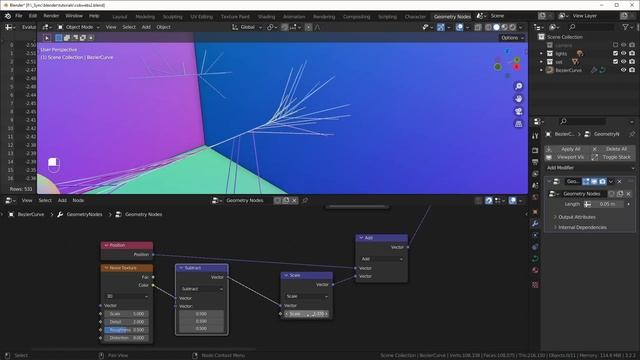Open the Scene properties tab
This screenshot has height=360, width=640.
[535, 185]
